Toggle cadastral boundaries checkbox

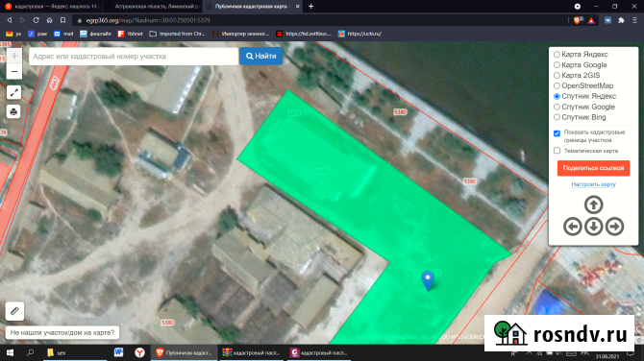click(557, 133)
